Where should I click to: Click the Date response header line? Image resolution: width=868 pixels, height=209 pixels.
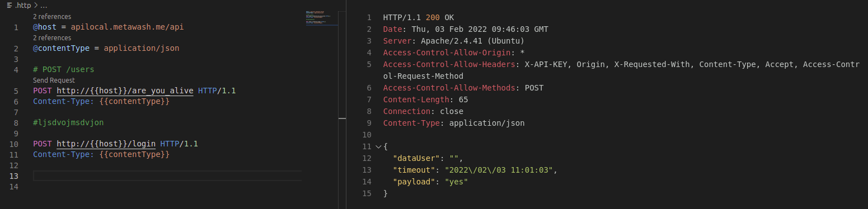(x=466, y=29)
